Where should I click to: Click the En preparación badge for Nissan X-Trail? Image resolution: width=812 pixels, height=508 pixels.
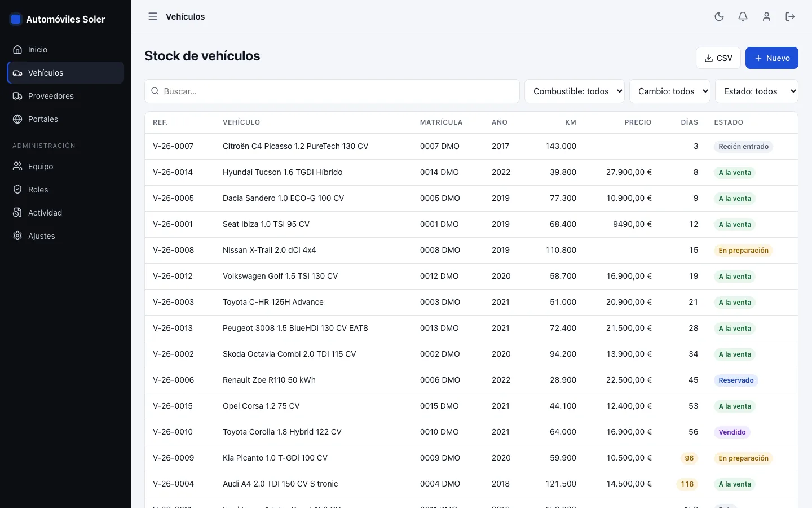point(743,251)
